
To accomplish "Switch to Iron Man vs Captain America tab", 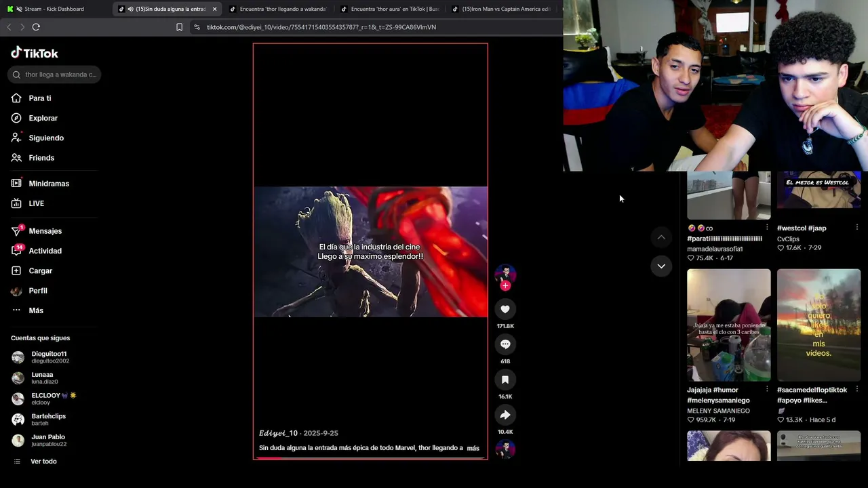I will pyautogui.click(x=500, y=9).
